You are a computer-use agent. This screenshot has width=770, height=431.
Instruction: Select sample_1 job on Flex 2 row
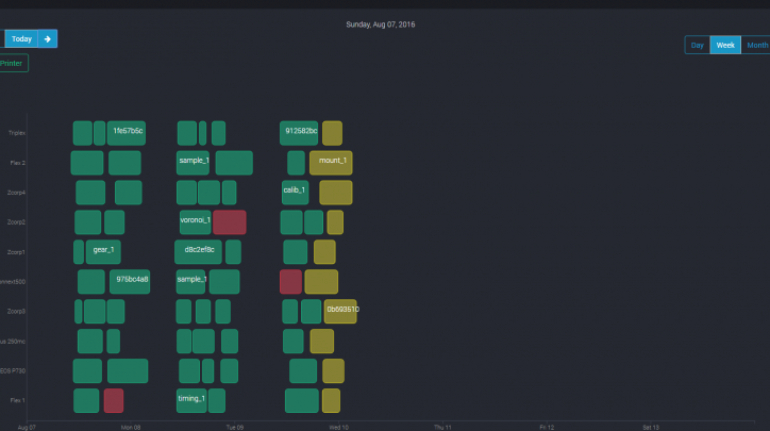(x=193, y=163)
